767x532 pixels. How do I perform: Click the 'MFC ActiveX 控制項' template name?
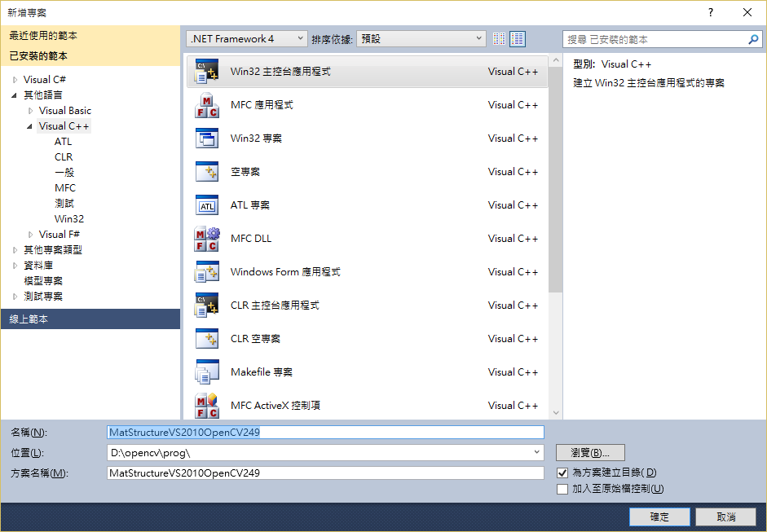tap(275, 406)
